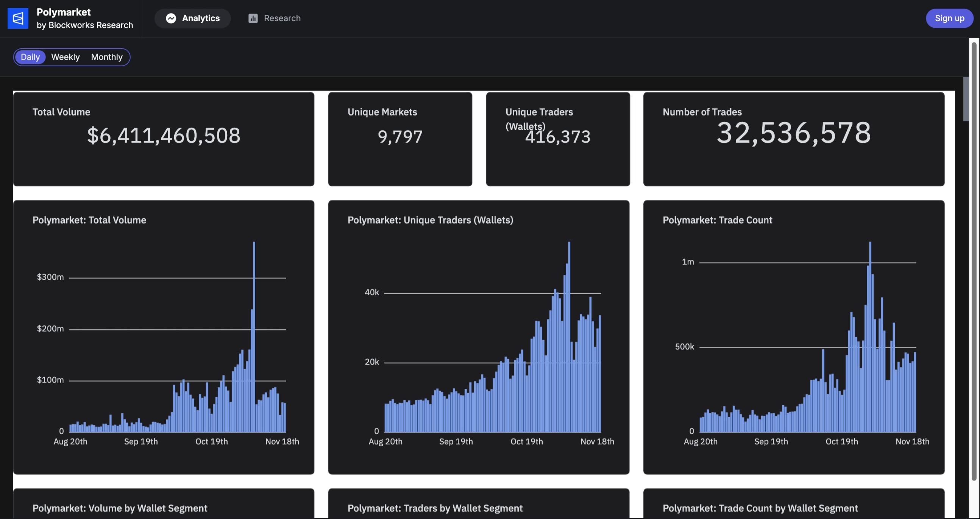This screenshot has height=519, width=980.
Task: Click the Polymarket by Blockworks Research title
Action: [x=84, y=18]
